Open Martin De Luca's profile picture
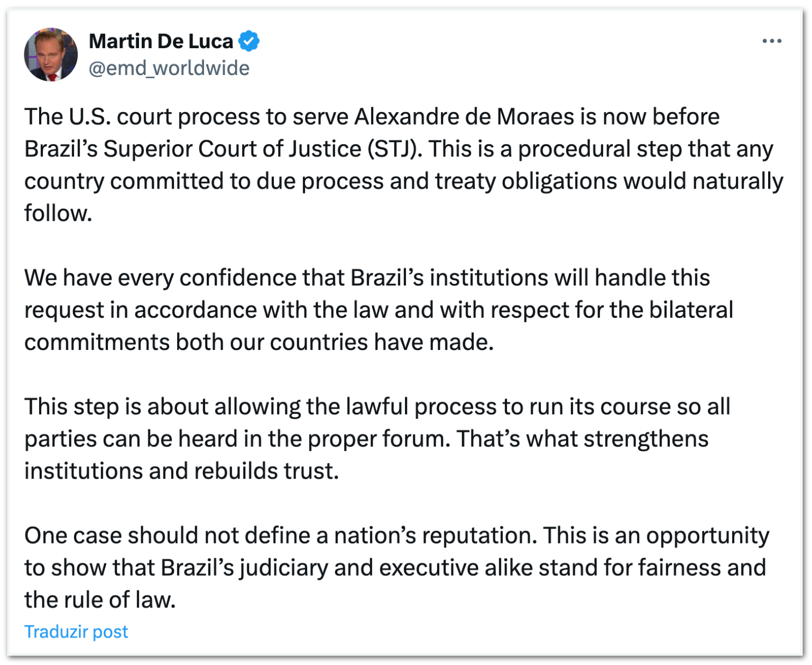This screenshot has height=665, width=812. coord(51,54)
